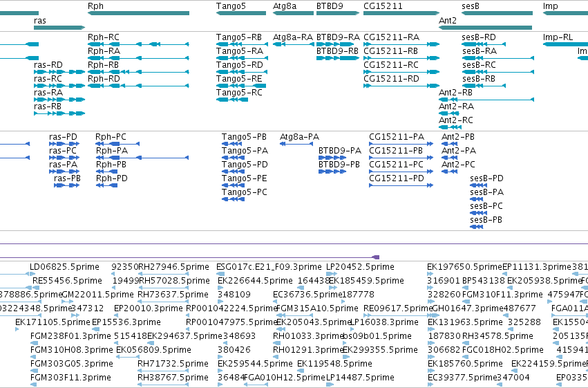Select protein CG15211-PA
The image size is (588, 388).
point(401,144)
